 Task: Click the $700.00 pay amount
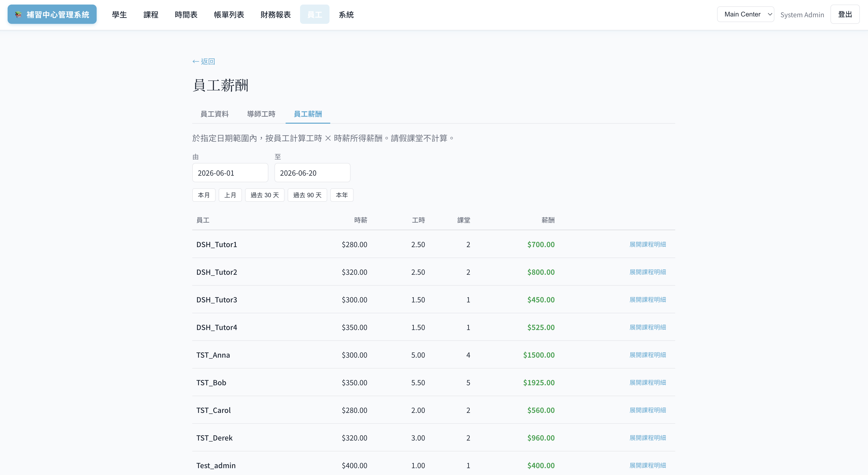click(541, 244)
